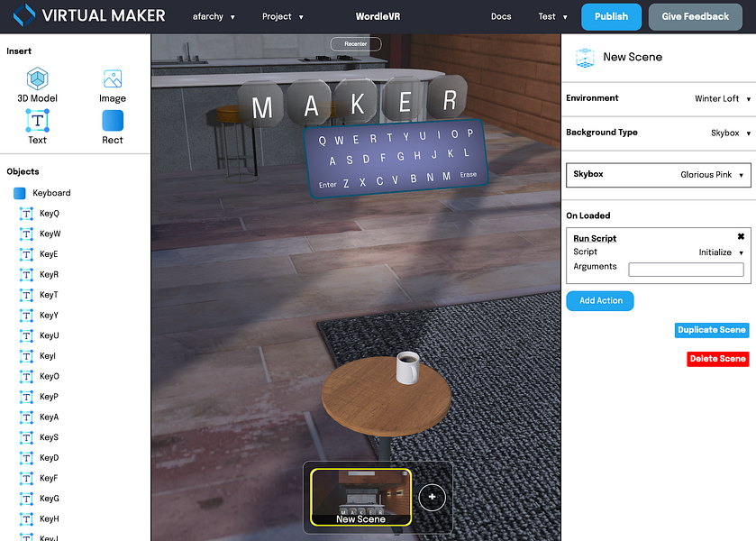The height and width of the screenshot is (541, 756).
Task: Open the afarchy account menu
Action: (213, 16)
